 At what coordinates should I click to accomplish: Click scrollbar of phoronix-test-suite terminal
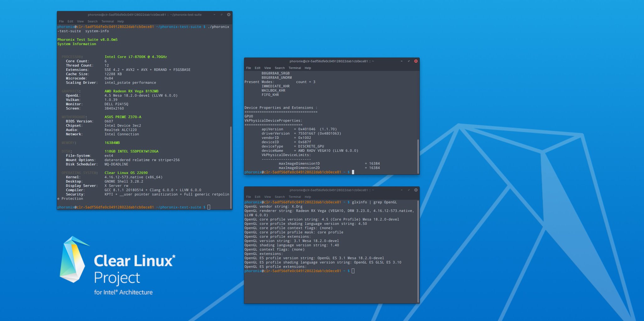click(x=231, y=167)
